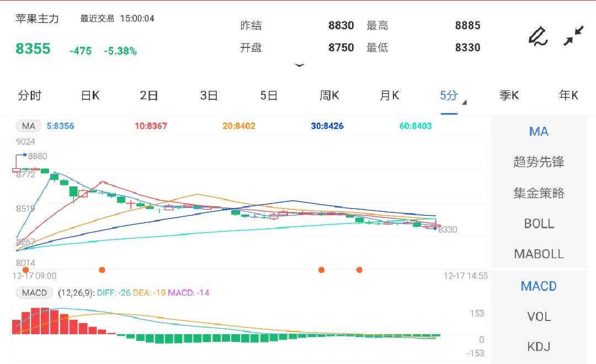Click the second orange event marker

pyautogui.click(x=102, y=270)
